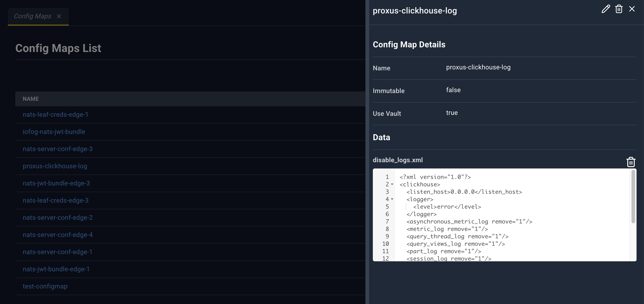Click the Immutable value 'false'
Image resolution: width=644 pixels, height=304 pixels.
tap(453, 90)
